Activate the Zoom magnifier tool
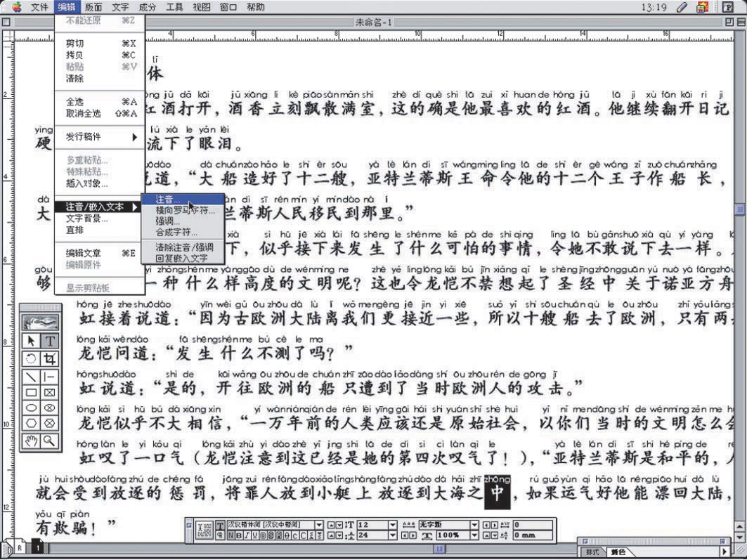747x560 pixels. click(x=50, y=441)
